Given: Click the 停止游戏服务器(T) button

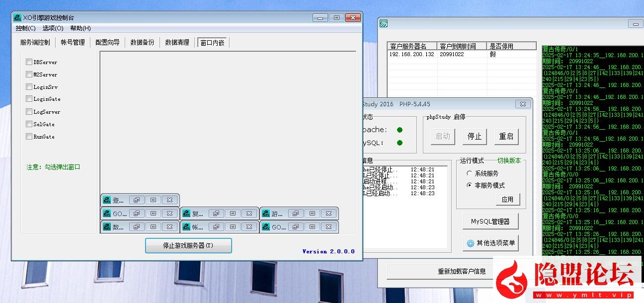Looking at the screenshot, I should pyautogui.click(x=188, y=245).
